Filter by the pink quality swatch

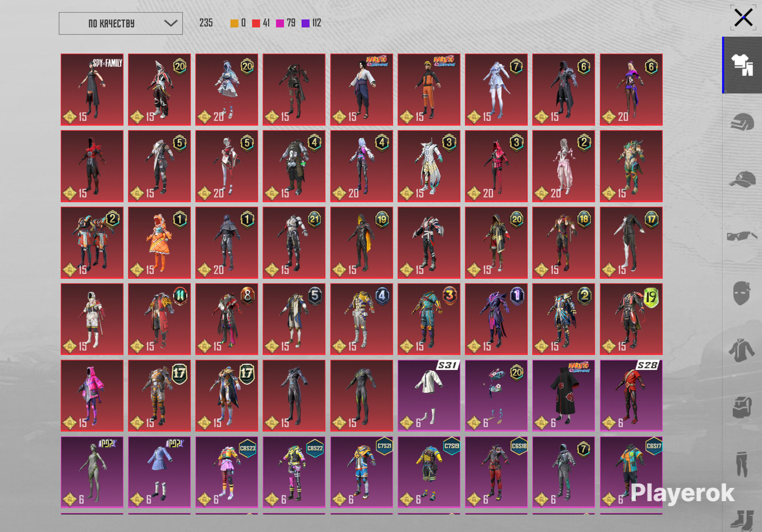[x=280, y=23]
